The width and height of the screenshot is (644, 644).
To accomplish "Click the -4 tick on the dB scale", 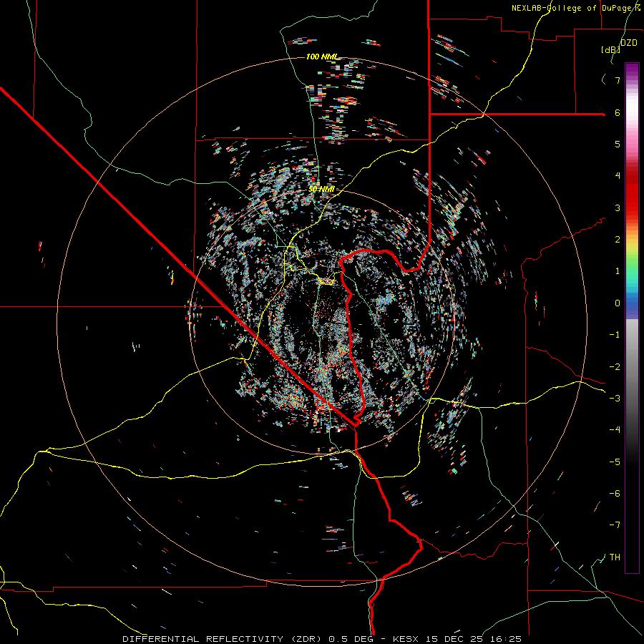I will point(615,429).
